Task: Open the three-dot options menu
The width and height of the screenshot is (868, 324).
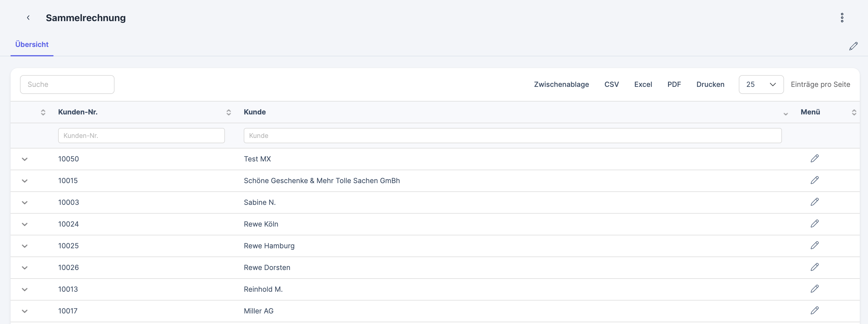Action: pyautogui.click(x=842, y=18)
